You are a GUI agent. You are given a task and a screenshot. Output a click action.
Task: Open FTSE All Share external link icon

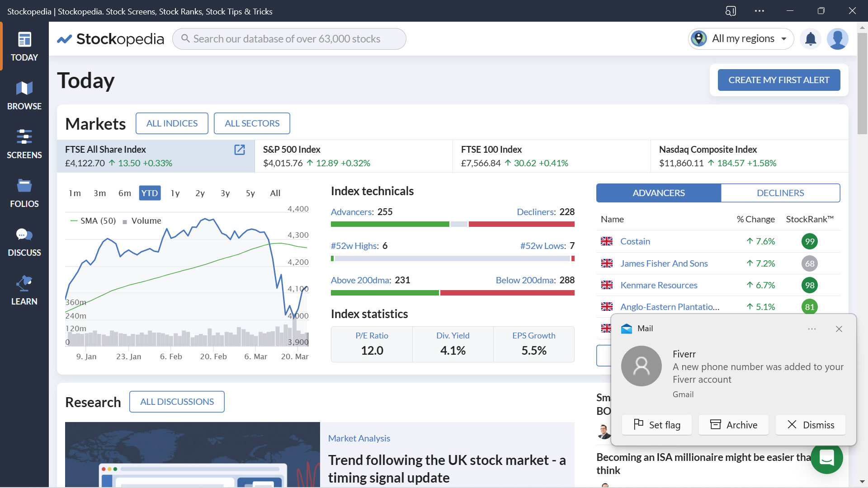pos(239,150)
